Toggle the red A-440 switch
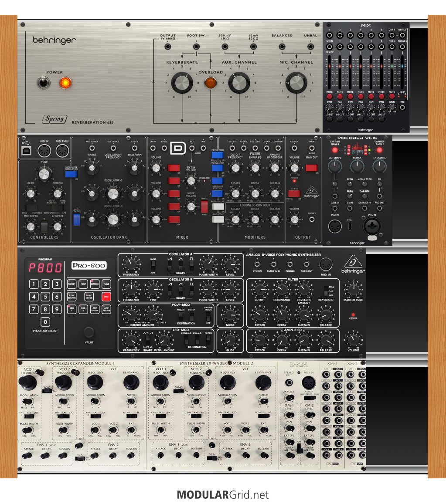446x504 pixels. point(294,193)
